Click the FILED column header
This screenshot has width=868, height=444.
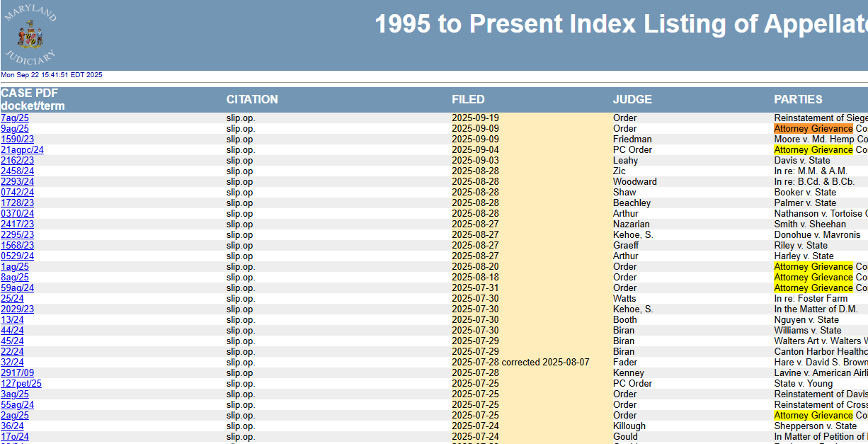click(468, 100)
